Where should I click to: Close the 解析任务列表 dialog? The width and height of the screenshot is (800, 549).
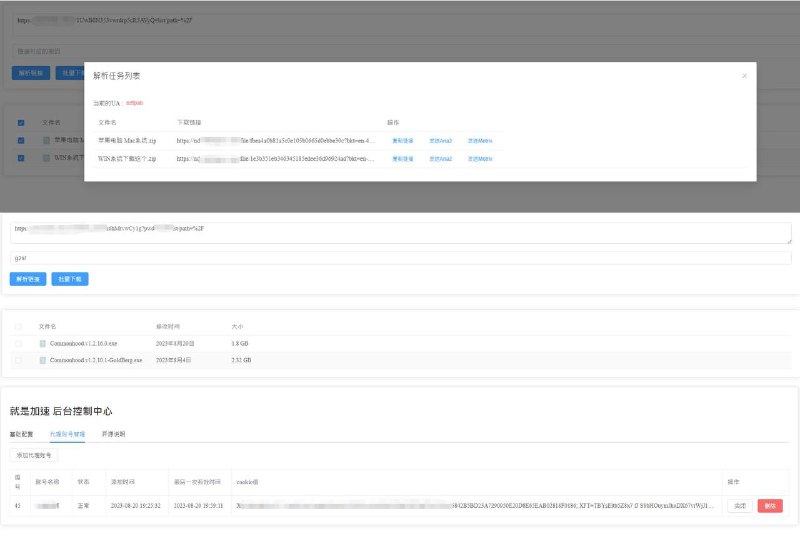(x=744, y=75)
